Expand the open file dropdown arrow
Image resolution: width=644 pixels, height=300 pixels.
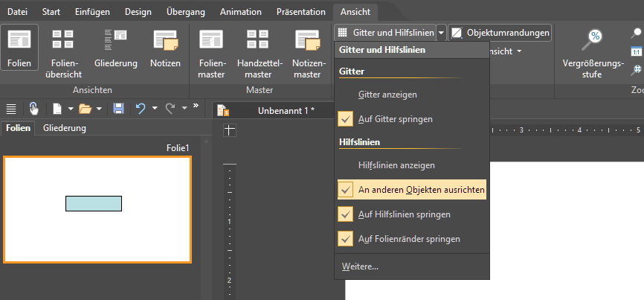pos(99,109)
